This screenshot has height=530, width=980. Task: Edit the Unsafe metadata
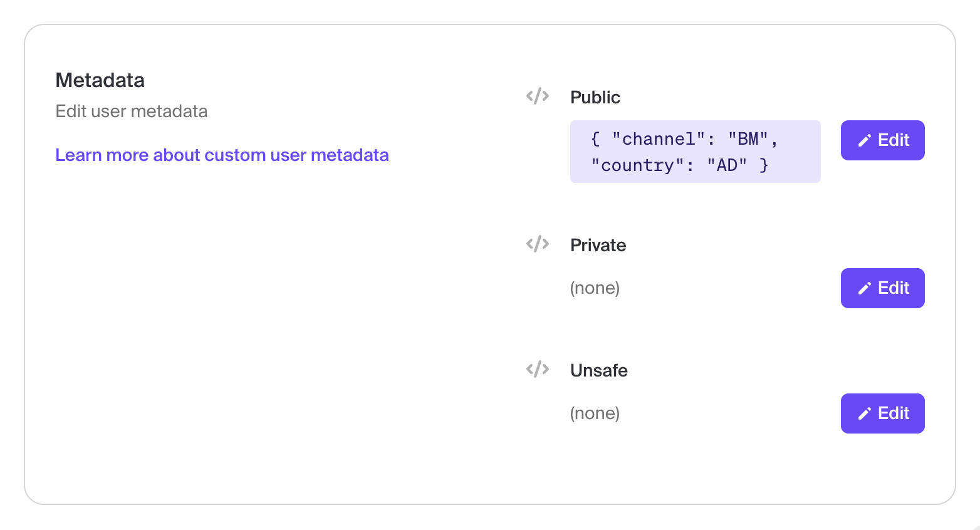(x=882, y=413)
